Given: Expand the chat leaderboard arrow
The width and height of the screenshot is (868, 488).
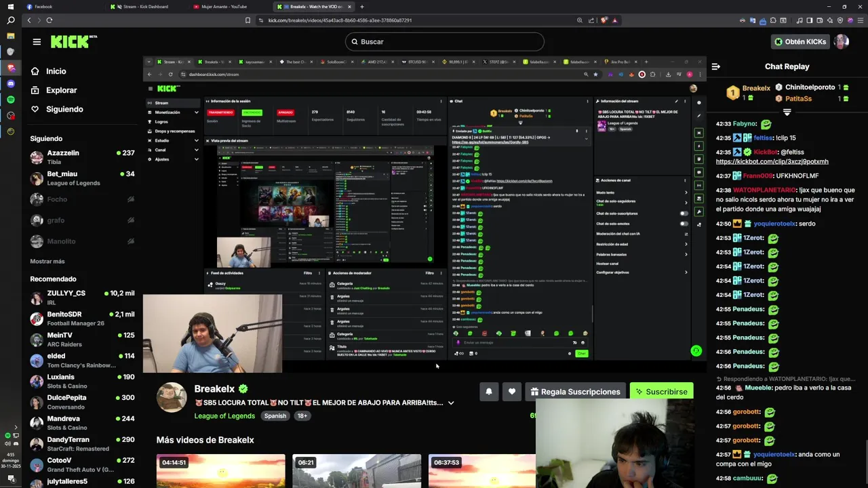Looking at the screenshot, I should click(x=787, y=112).
